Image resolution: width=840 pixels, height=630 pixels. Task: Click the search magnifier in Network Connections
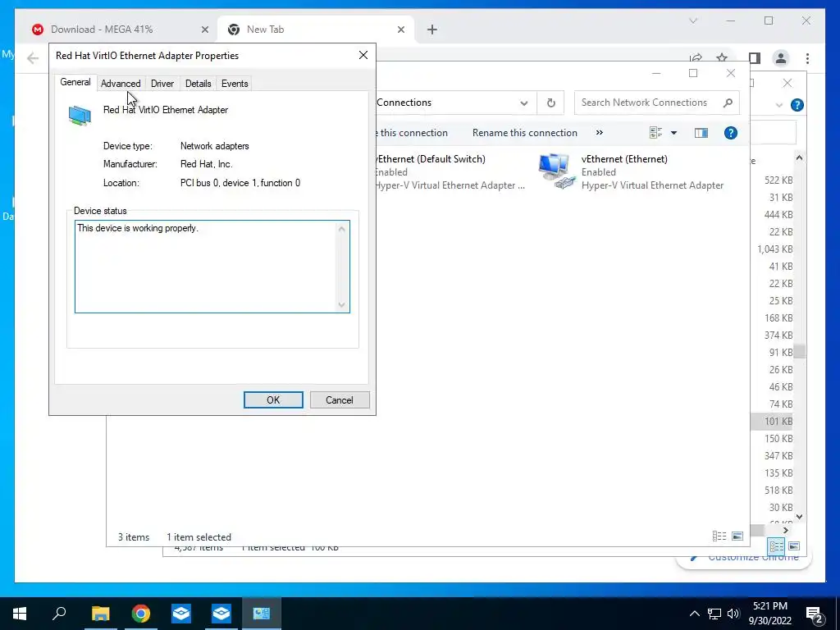728,103
